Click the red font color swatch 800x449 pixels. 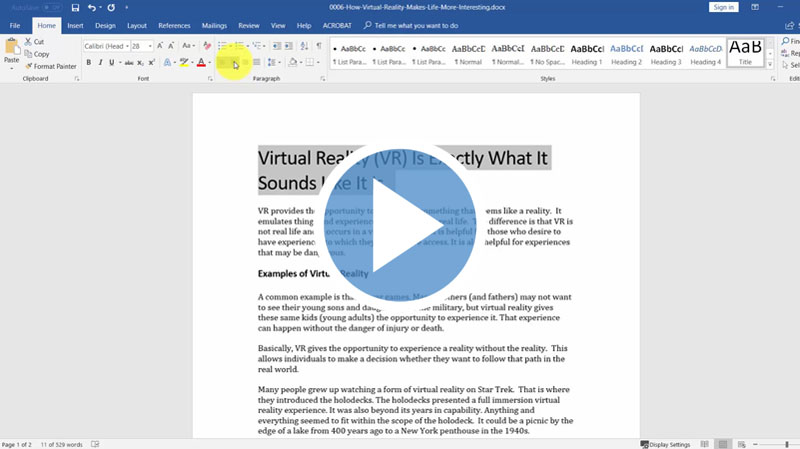(x=201, y=62)
